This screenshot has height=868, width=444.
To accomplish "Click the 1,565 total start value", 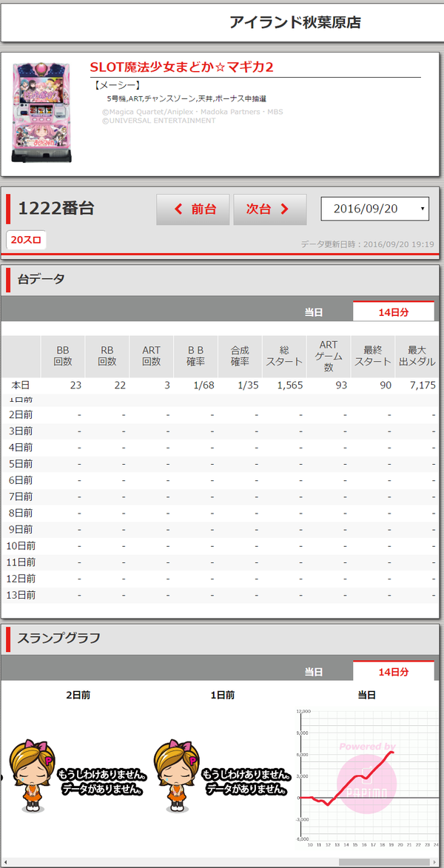I will coord(290,386).
